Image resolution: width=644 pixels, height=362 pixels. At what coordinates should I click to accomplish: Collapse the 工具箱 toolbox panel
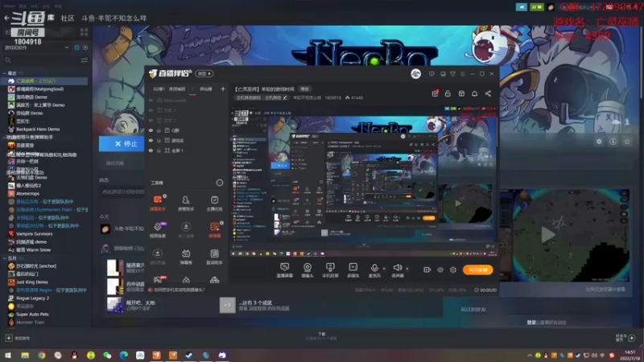220,183
